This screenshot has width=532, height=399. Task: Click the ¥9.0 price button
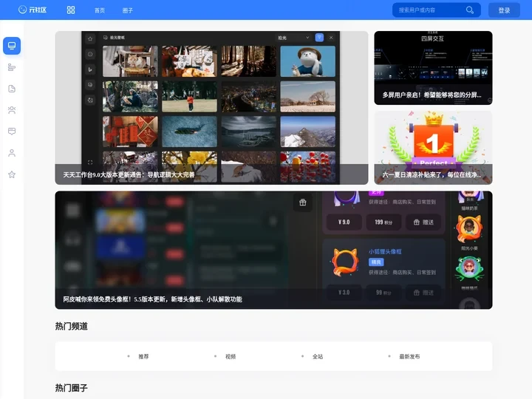344,222
